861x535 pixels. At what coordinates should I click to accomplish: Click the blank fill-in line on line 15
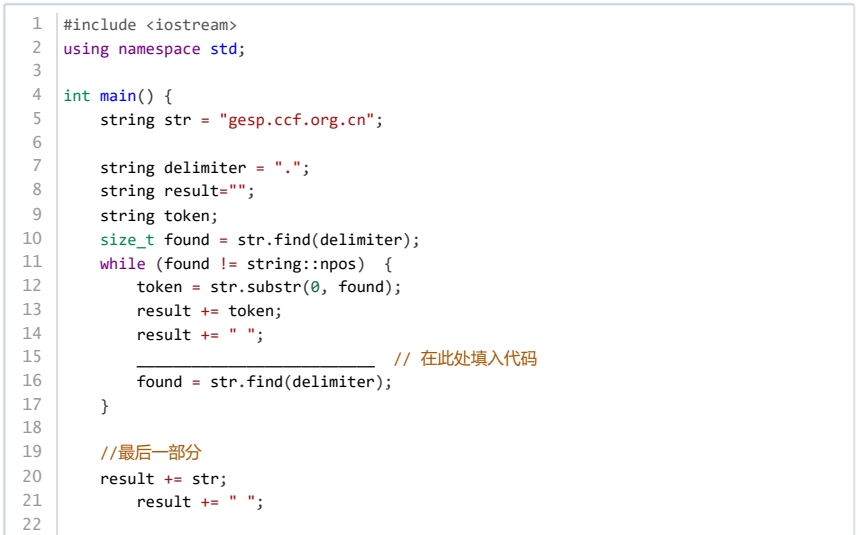coord(256,360)
